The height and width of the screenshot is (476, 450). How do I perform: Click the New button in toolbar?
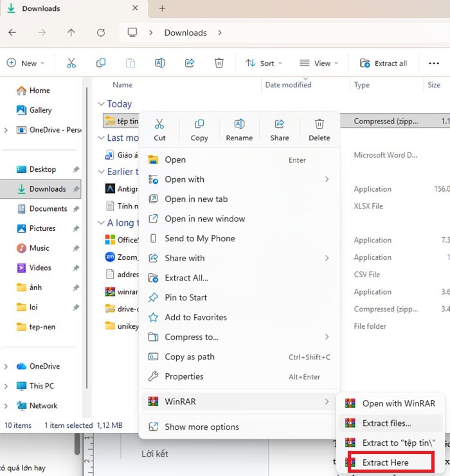coord(25,63)
